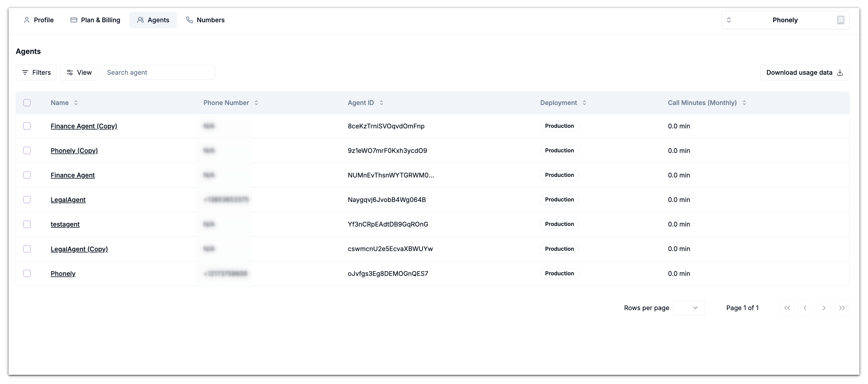Click the Search agent input field
868x384 pixels.
pyautogui.click(x=158, y=72)
